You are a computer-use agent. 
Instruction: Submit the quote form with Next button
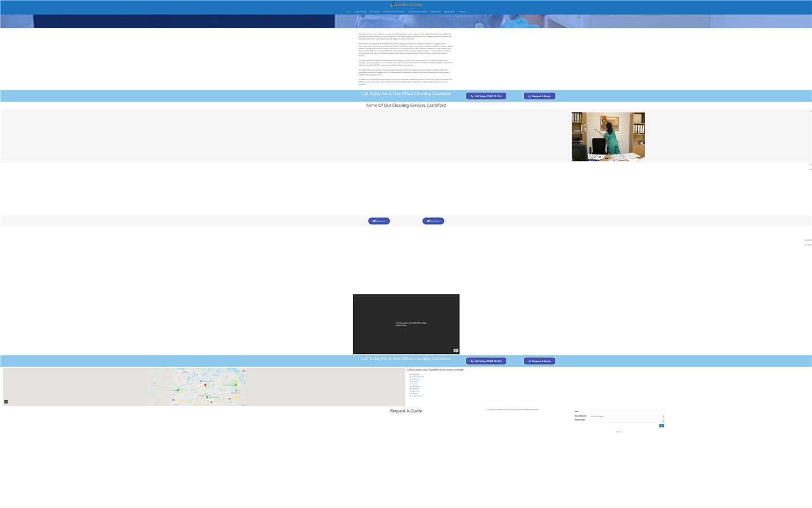click(661, 426)
